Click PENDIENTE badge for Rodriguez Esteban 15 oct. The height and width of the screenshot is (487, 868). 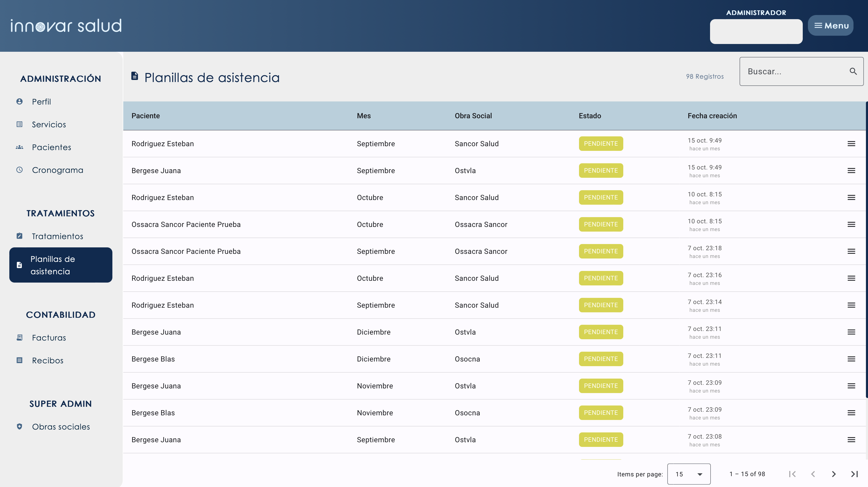(601, 144)
